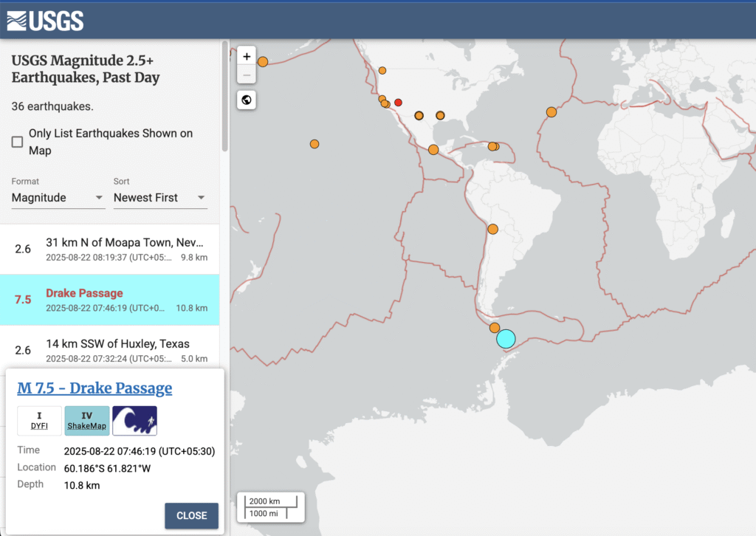Open the ShakeMap intensity IV badge
Image resolution: width=756 pixels, height=536 pixels.
[87, 420]
